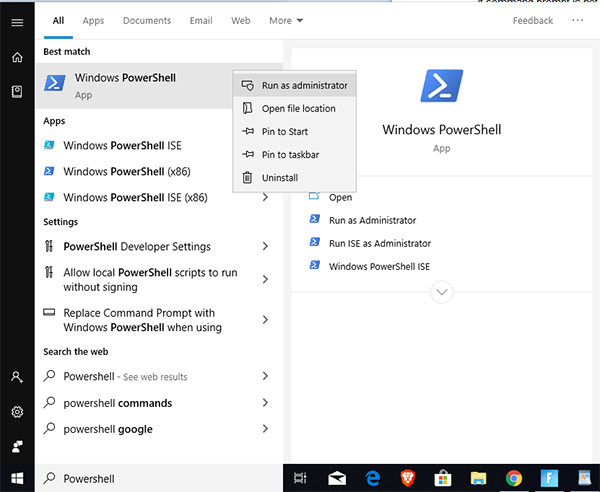Open the hamburger menu in the sidebar
Viewport: 600px width, 492px height.
point(17,22)
